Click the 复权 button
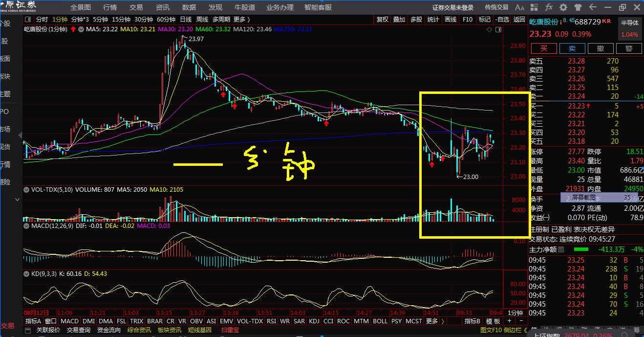The height and width of the screenshot is (337, 644). pyautogui.click(x=383, y=20)
